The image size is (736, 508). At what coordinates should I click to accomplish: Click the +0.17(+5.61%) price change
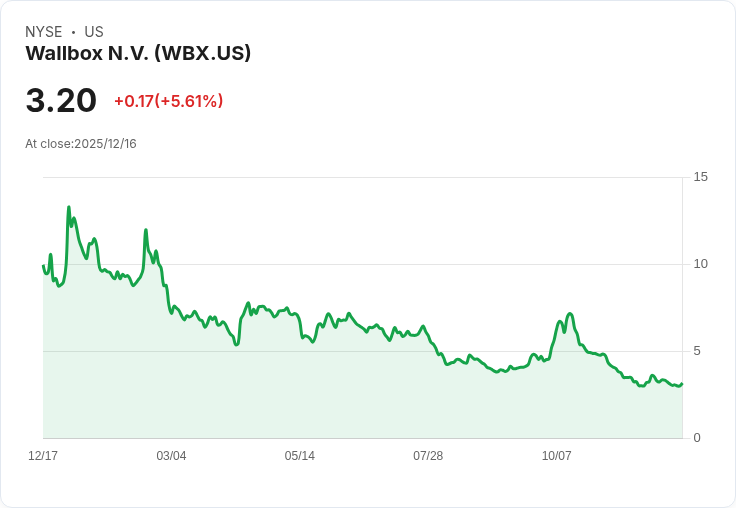pyautogui.click(x=168, y=101)
